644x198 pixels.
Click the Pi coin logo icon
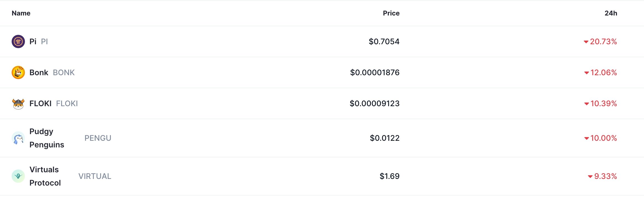tap(18, 41)
